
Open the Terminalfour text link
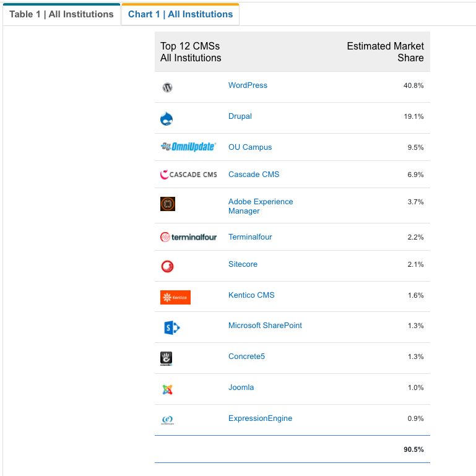click(x=250, y=237)
